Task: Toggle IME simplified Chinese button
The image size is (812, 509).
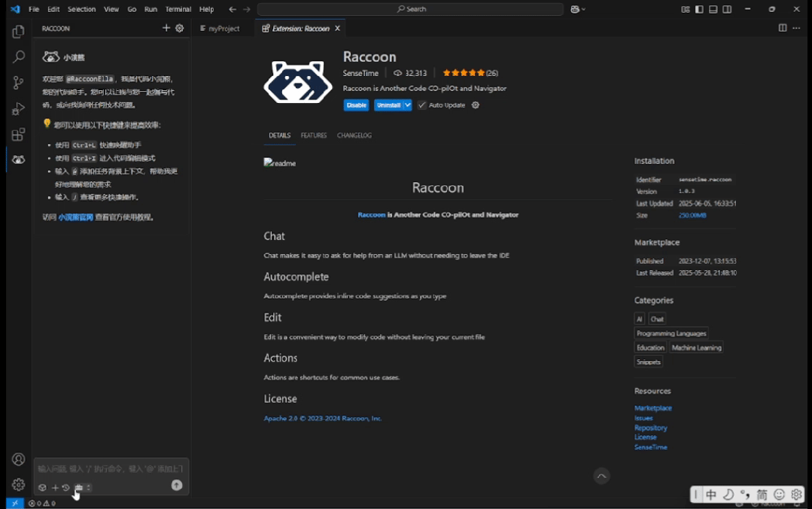Action: tap(762, 495)
